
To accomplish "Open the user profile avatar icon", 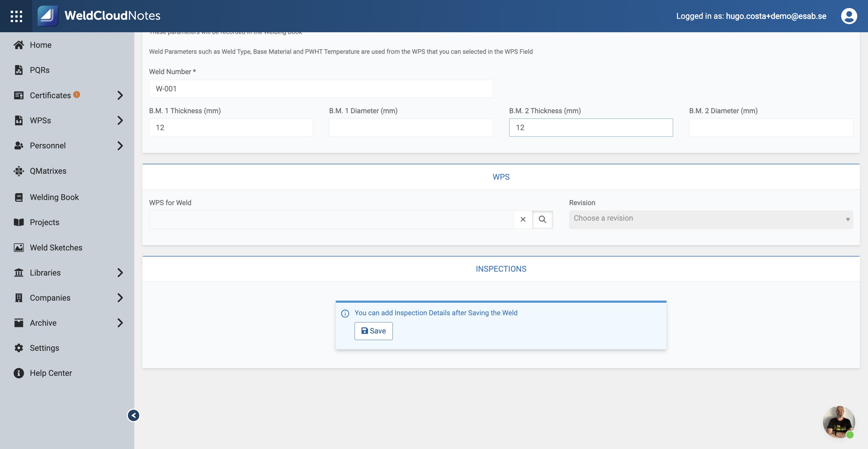I will tap(849, 16).
